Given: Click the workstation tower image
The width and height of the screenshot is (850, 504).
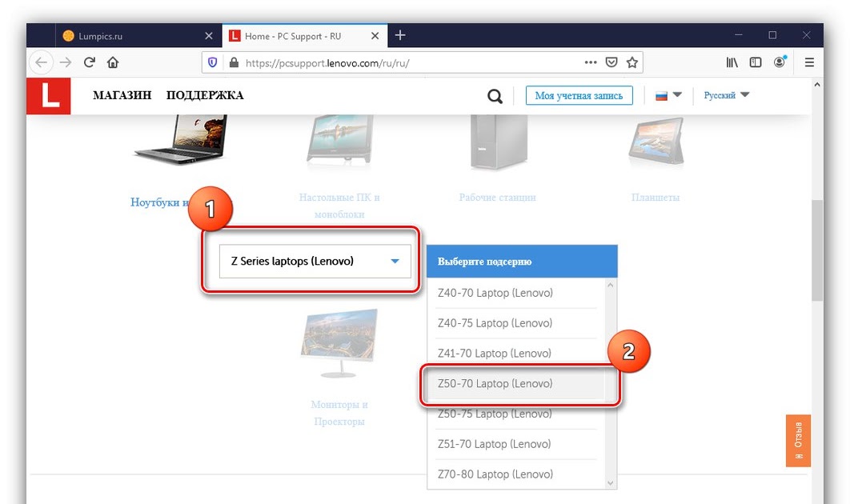Looking at the screenshot, I should tap(498, 142).
